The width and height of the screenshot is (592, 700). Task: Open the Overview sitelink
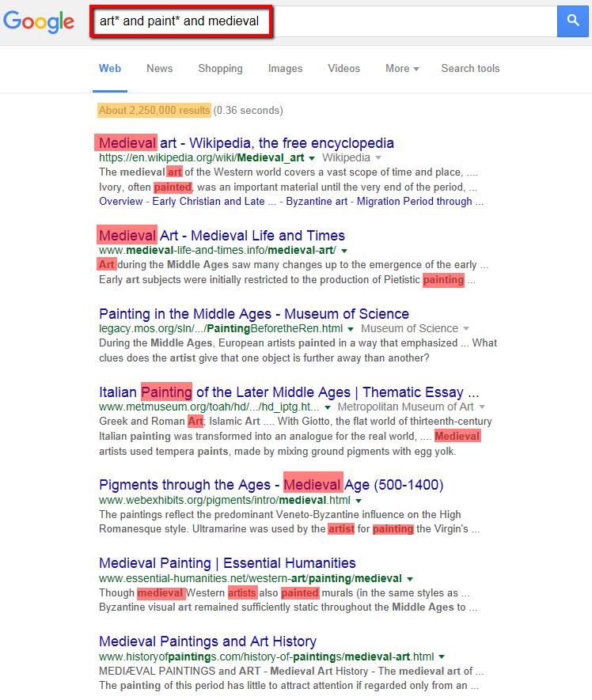[x=120, y=202]
